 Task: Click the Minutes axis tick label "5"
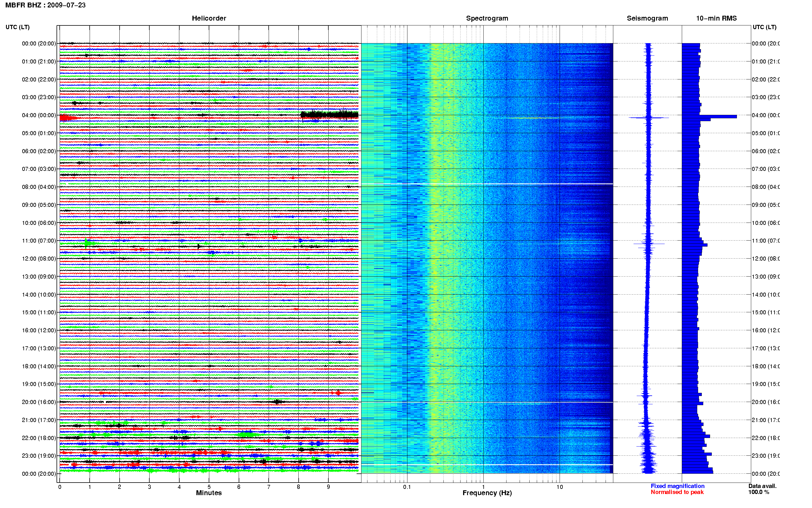(209, 487)
